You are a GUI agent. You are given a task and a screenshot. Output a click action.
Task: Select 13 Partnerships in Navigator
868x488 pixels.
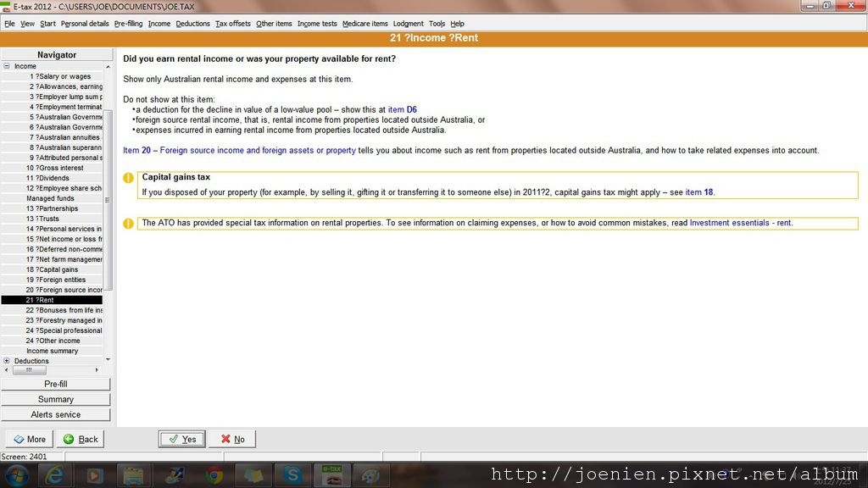[x=52, y=208]
